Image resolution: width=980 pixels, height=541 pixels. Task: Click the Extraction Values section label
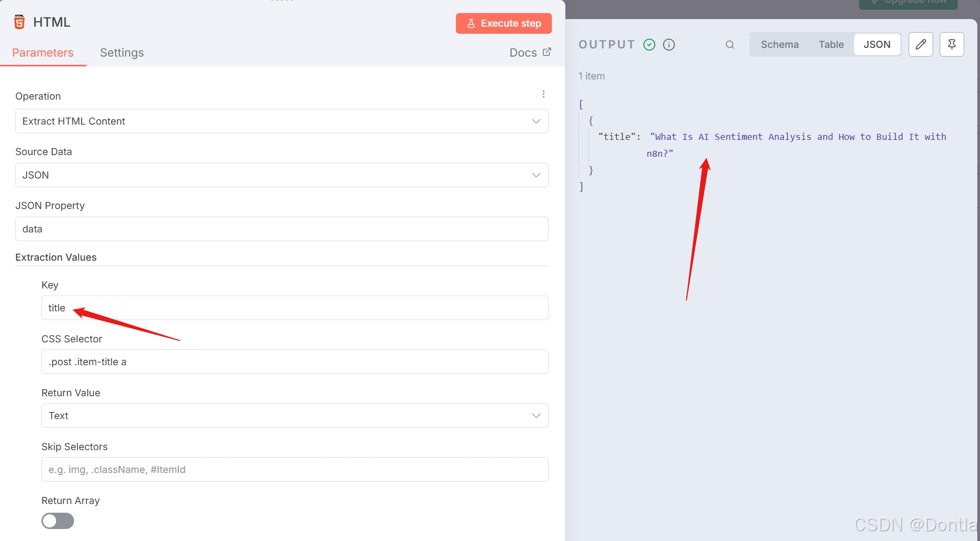click(x=56, y=257)
